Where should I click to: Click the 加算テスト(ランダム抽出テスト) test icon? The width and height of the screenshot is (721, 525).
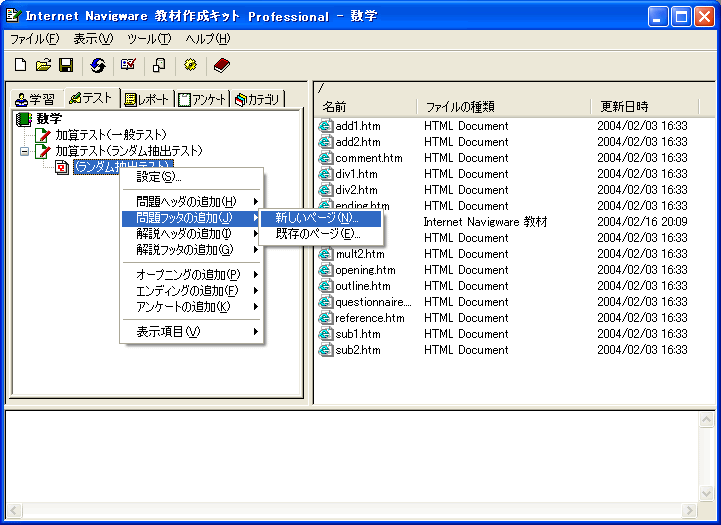tap(43, 151)
